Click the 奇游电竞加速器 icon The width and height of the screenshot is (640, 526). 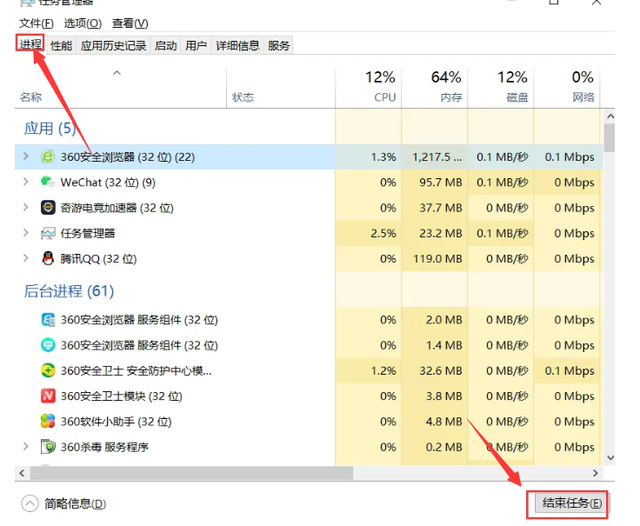point(48,208)
